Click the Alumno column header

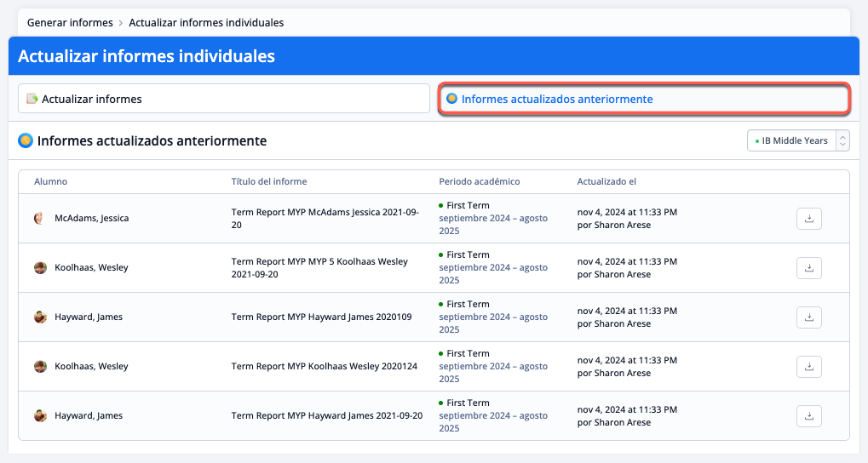50,181
